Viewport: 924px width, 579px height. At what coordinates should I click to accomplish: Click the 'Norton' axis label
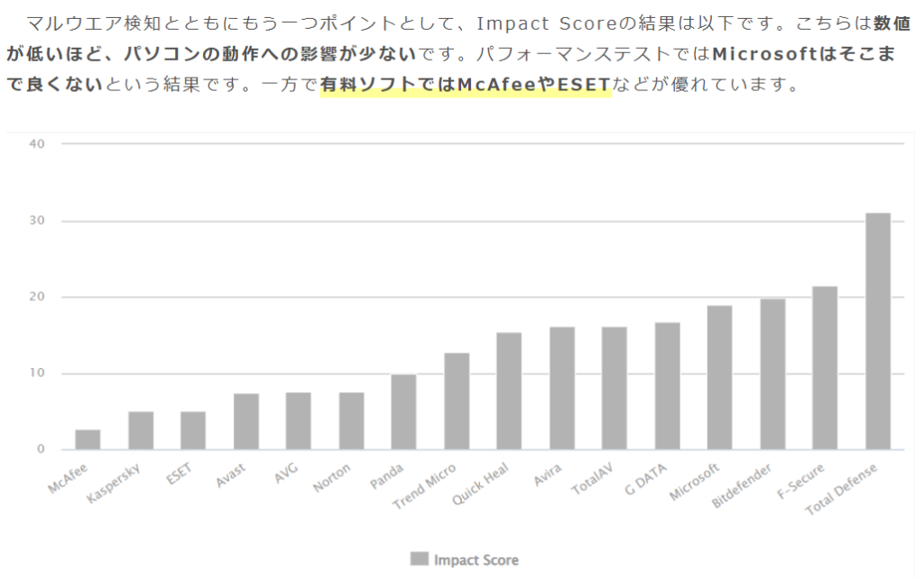coord(332,477)
